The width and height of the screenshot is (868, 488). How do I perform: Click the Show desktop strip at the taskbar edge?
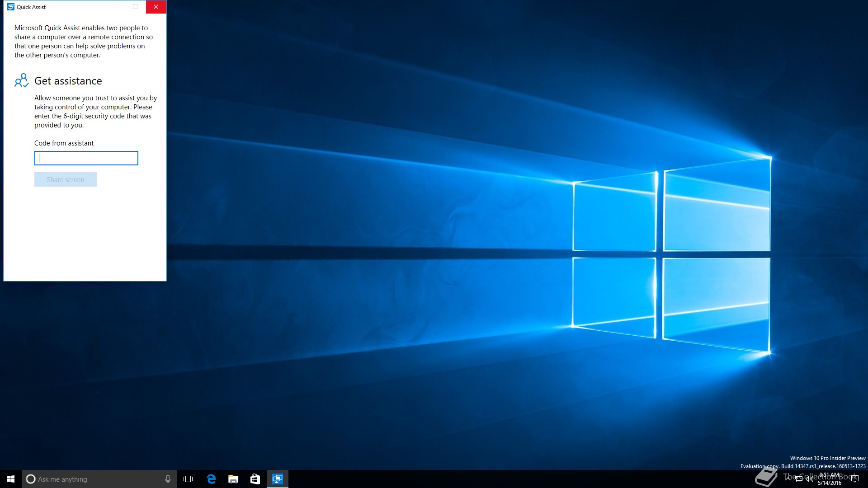(x=867, y=479)
